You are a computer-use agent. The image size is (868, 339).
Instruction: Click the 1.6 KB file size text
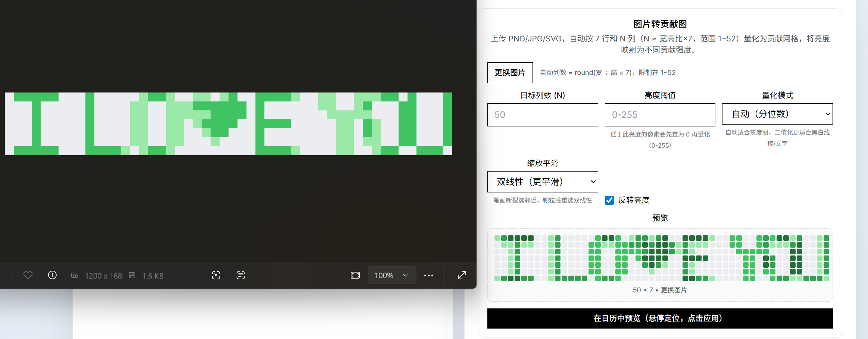[153, 276]
